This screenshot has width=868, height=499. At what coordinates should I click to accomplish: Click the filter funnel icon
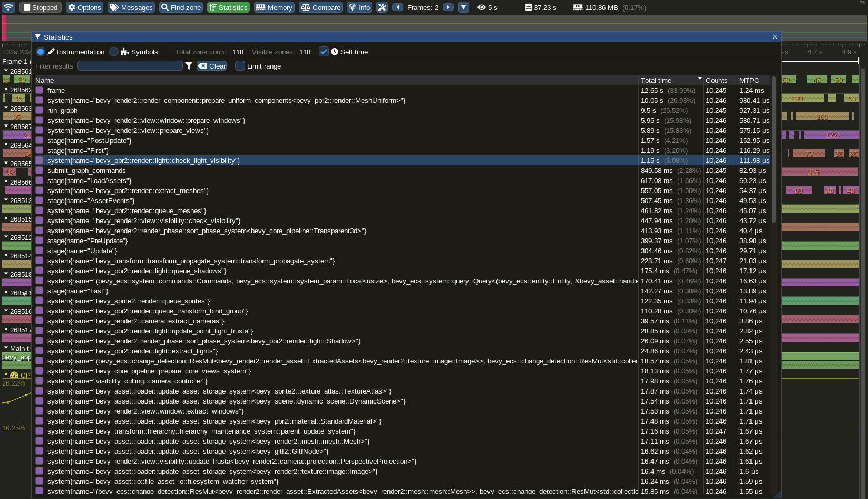(x=189, y=66)
